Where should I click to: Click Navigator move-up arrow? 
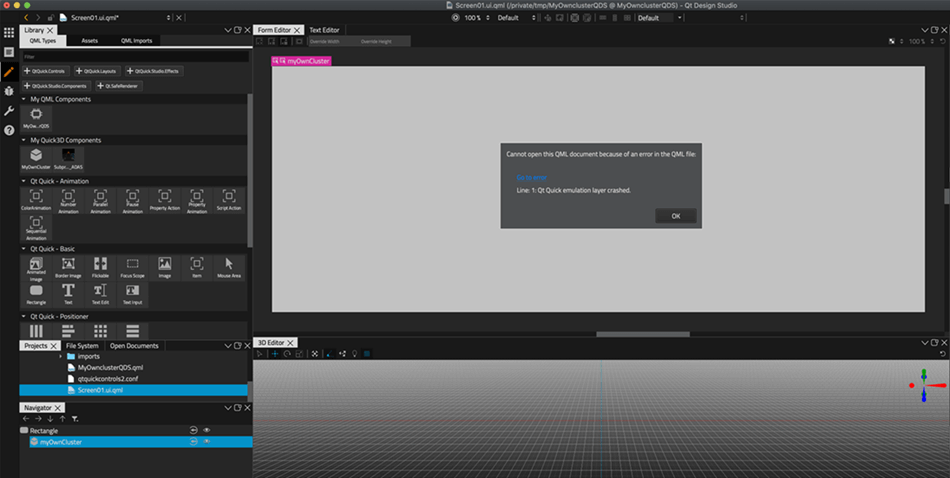[62, 419]
